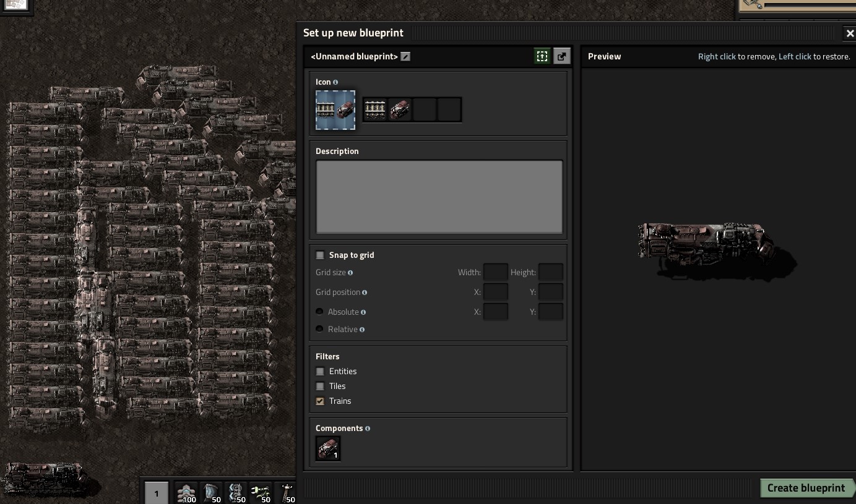Enable the Tiles filter checkbox
This screenshot has width=856, height=504.
click(320, 386)
